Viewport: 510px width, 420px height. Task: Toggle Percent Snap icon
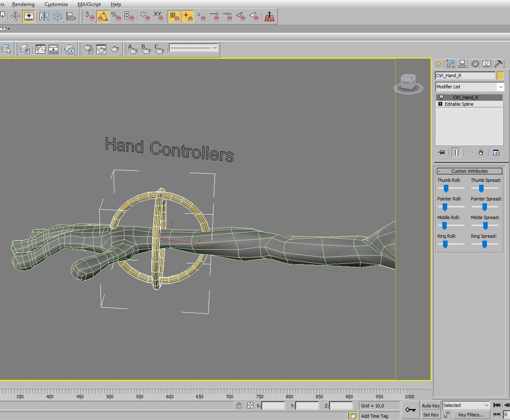116,16
